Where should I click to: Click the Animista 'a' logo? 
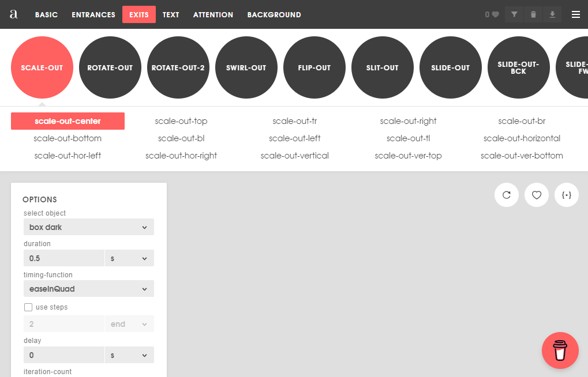coord(14,14)
